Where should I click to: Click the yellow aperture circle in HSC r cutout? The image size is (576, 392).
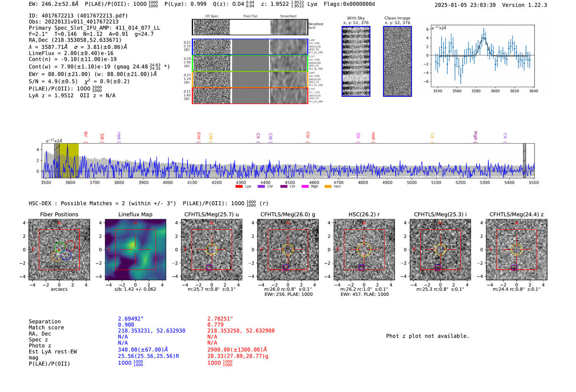coord(364,250)
